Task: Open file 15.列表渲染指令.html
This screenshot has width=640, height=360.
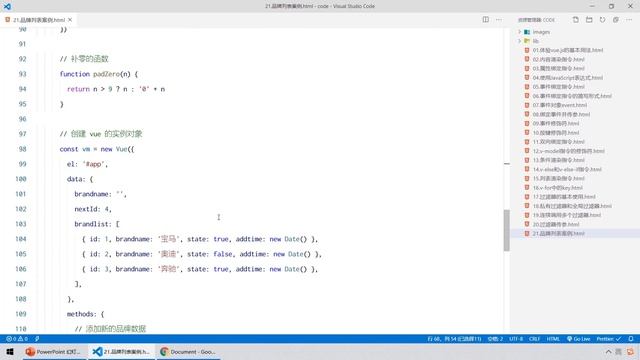Action: tap(558, 178)
